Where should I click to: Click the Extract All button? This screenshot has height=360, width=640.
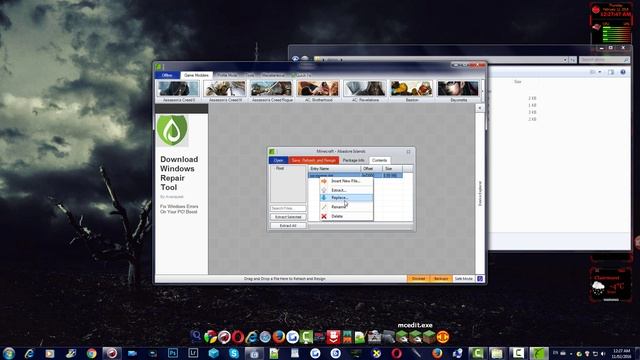(x=288, y=226)
